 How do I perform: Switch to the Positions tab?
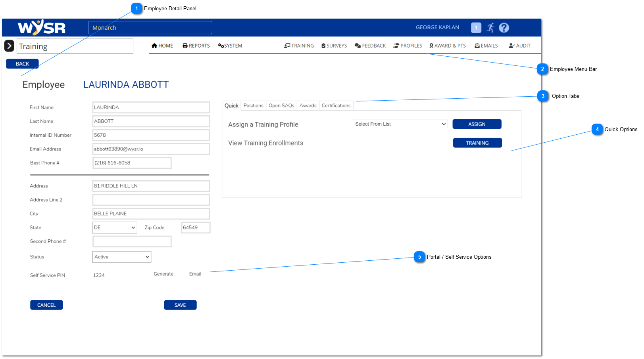[253, 105]
